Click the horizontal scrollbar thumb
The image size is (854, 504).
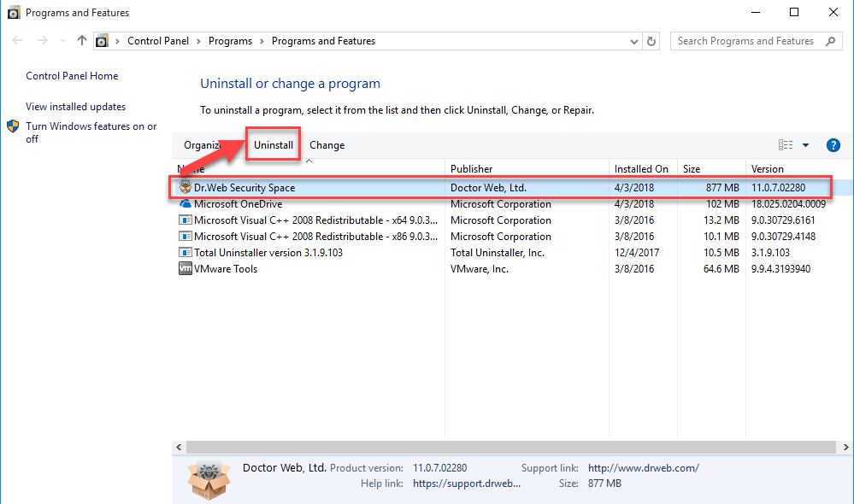511,448
